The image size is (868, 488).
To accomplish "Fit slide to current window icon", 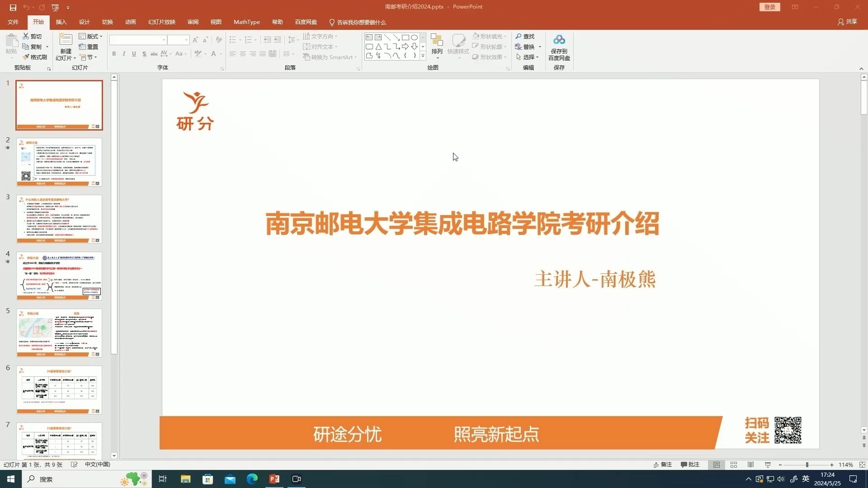I will click(x=862, y=465).
